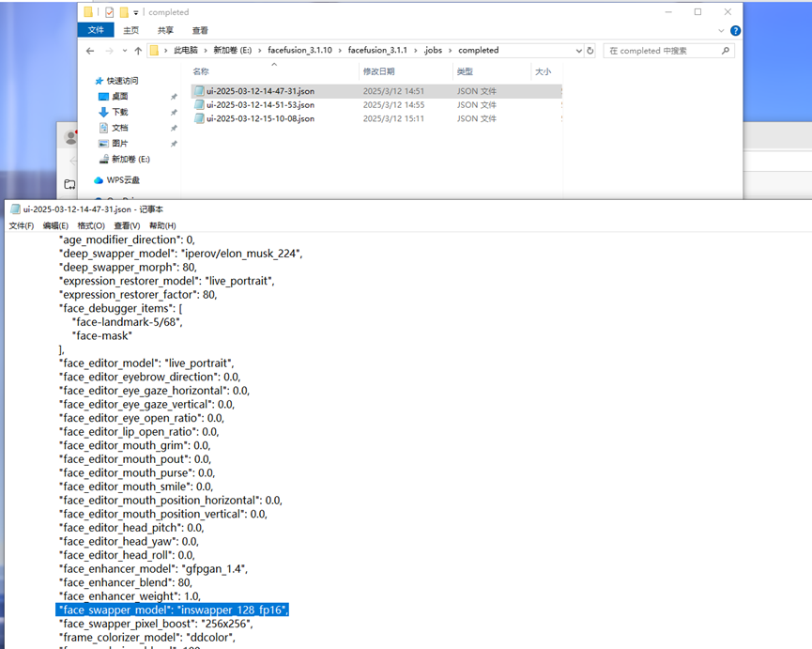Click the quick access toolbar new folder icon
The width and height of the screenshot is (812, 649).
pyautogui.click(x=124, y=12)
